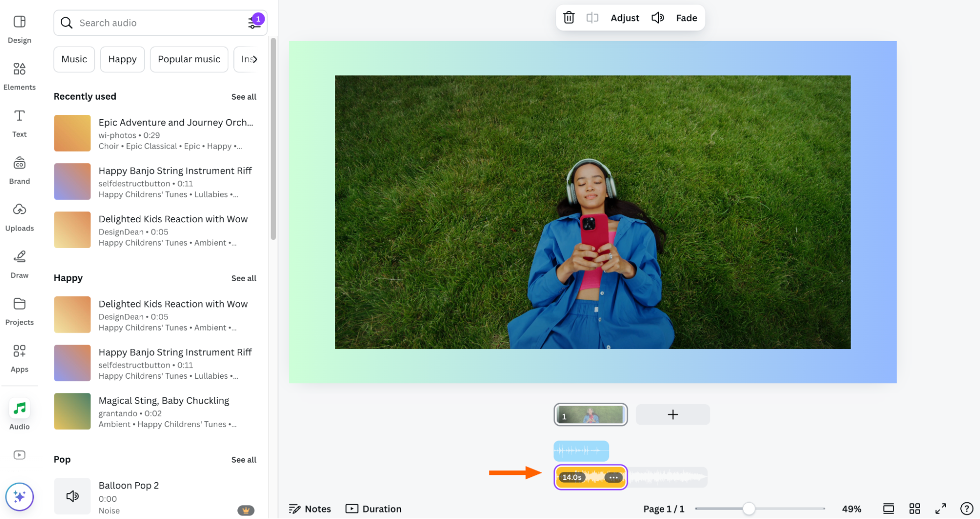Select the Text tool in sidebar
Image resolution: width=980 pixels, height=519 pixels.
click(x=19, y=124)
